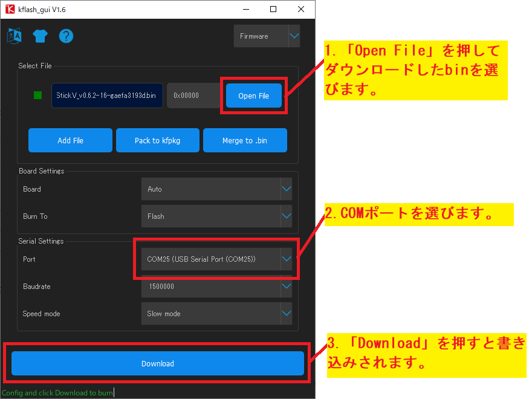Image resolution: width=532 pixels, height=399 pixels.
Task: Click the firmware file path field
Action: click(107, 96)
